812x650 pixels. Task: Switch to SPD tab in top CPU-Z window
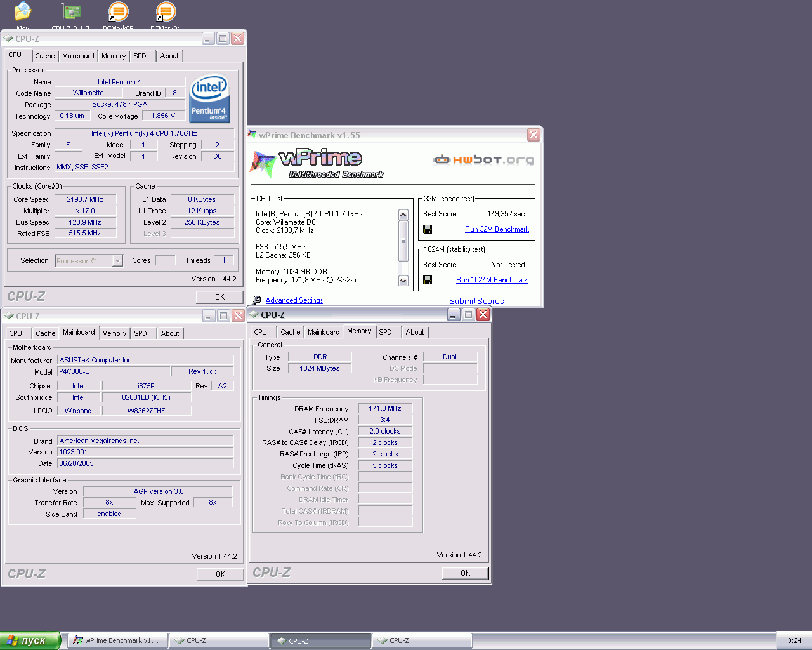pyautogui.click(x=140, y=56)
